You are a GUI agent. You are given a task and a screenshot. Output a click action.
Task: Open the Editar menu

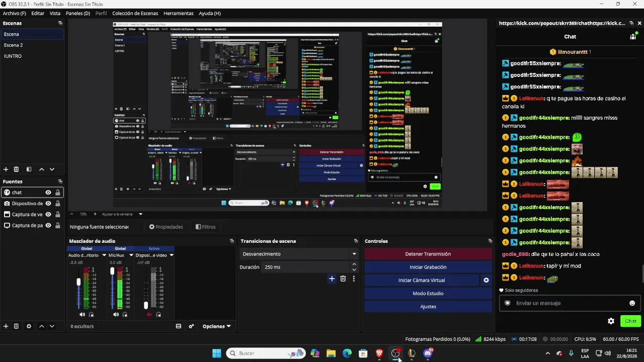click(38, 14)
